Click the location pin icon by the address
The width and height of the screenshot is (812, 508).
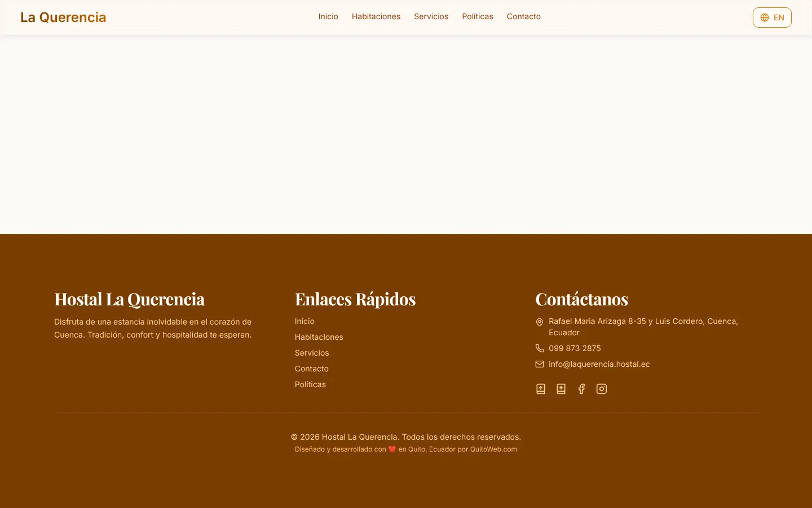coord(540,322)
